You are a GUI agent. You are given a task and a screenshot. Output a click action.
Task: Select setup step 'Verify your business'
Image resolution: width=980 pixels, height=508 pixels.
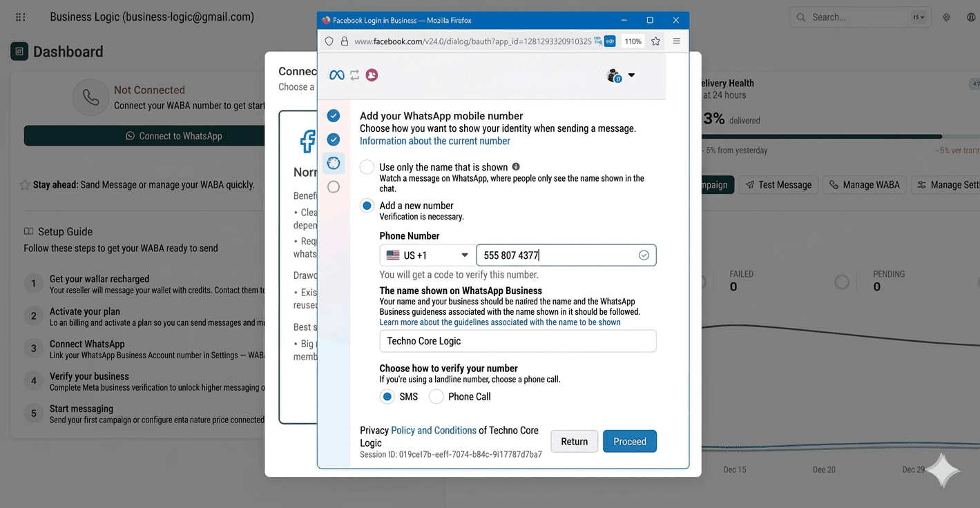[x=144, y=381]
